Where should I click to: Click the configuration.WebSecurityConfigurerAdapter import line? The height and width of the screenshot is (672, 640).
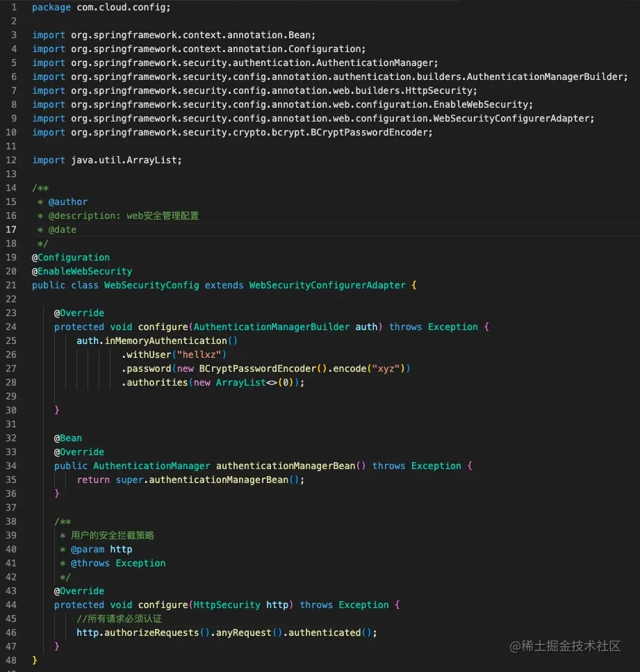tap(313, 118)
